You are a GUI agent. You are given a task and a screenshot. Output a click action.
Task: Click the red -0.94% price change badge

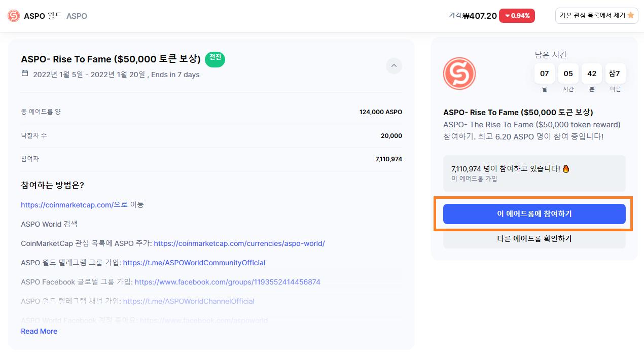coord(517,16)
